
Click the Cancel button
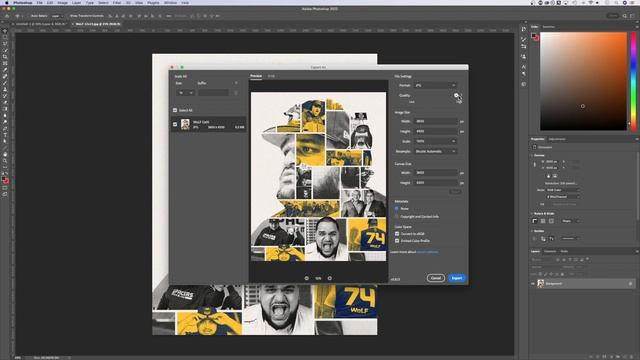pyautogui.click(x=436, y=278)
